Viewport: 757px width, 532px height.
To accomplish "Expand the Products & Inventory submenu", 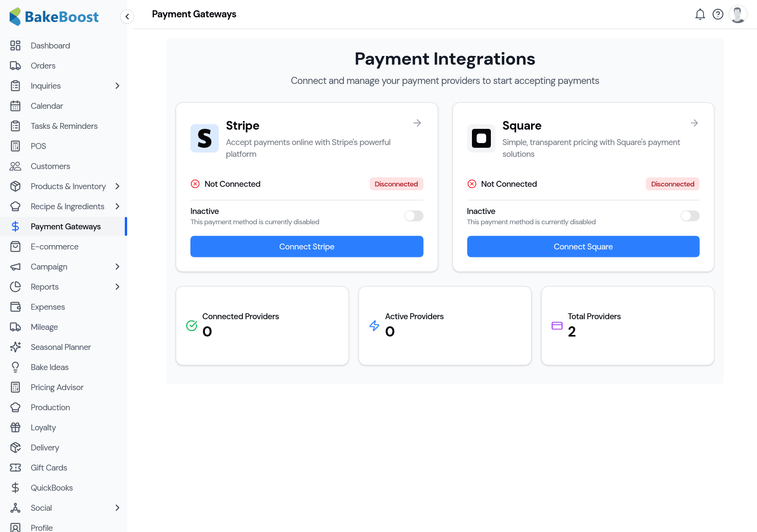I will tap(117, 186).
